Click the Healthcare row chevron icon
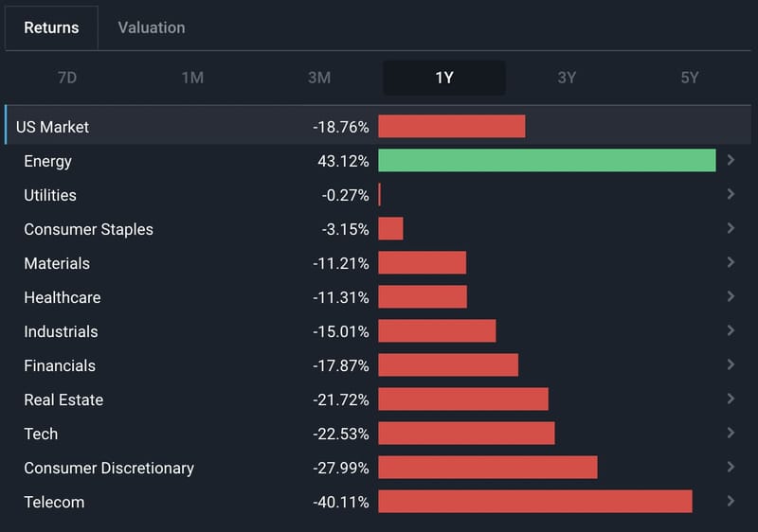The width and height of the screenshot is (758, 532). pyautogui.click(x=731, y=296)
